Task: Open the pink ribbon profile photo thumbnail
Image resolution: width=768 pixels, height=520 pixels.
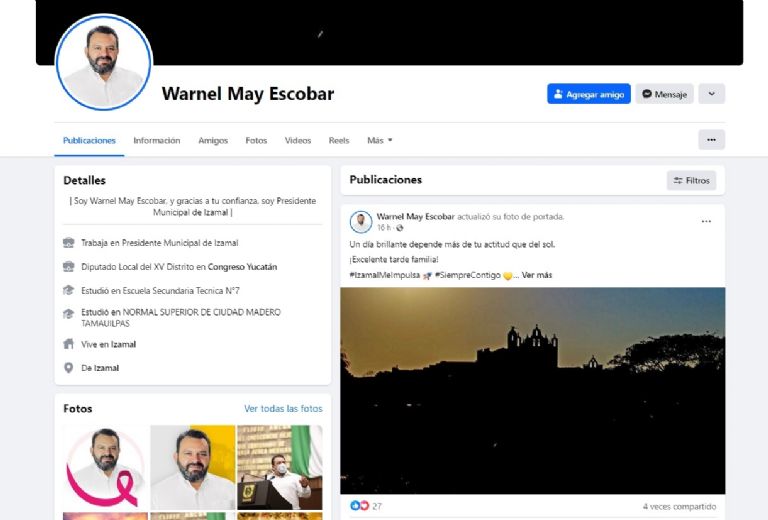Action: pos(105,467)
